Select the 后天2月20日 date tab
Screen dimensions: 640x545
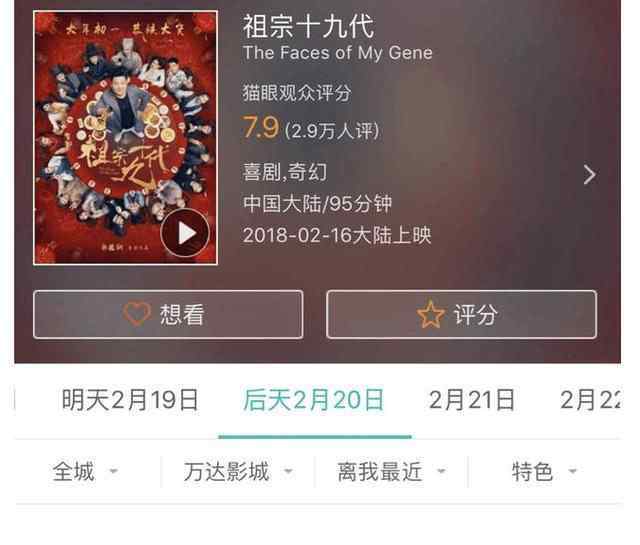(313, 400)
